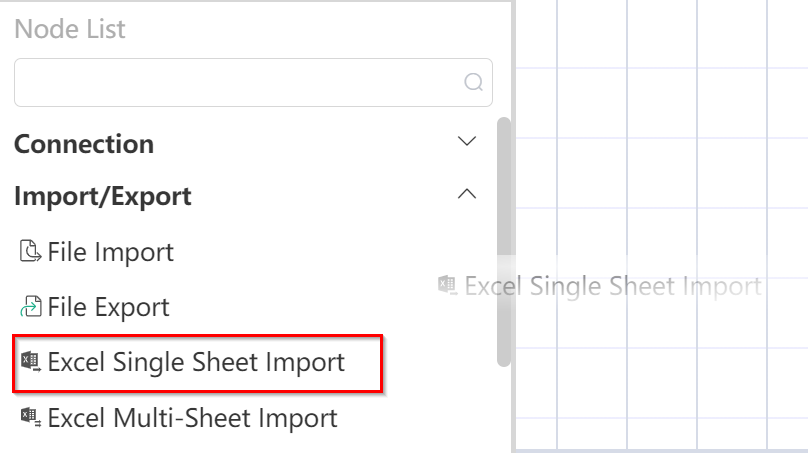Expand the Connection section chevron
The image size is (808, 453).
[x=467, y=142]
